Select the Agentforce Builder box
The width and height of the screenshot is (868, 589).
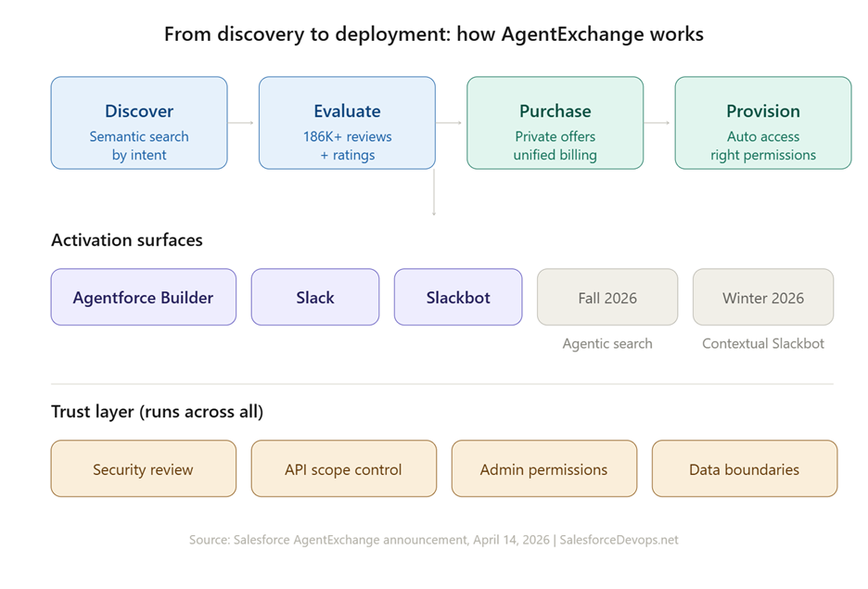(144, 297)
